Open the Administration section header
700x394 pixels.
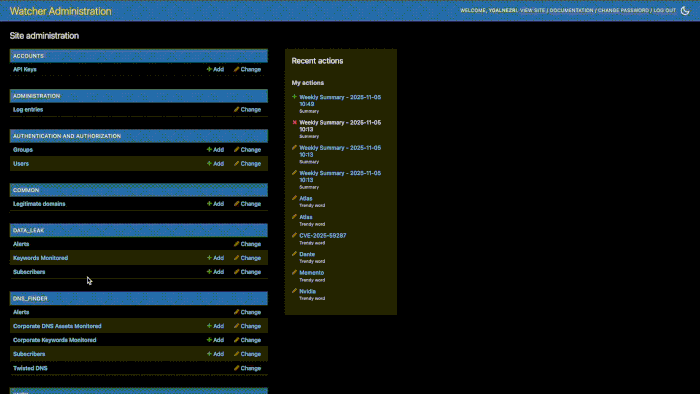[x=36, y=96]
